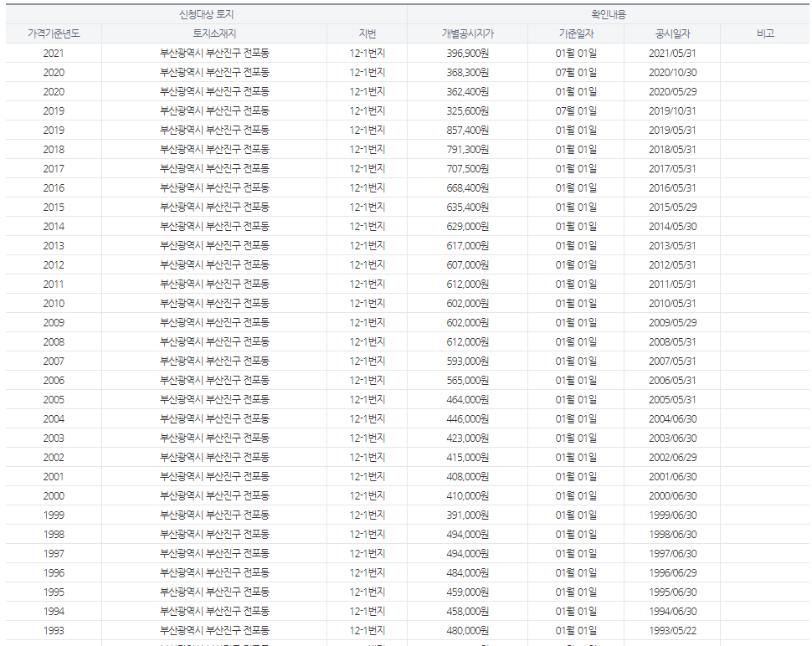The image size is (812, 646).
Task: Select the 446,000원 price cell
Action: 468,418
